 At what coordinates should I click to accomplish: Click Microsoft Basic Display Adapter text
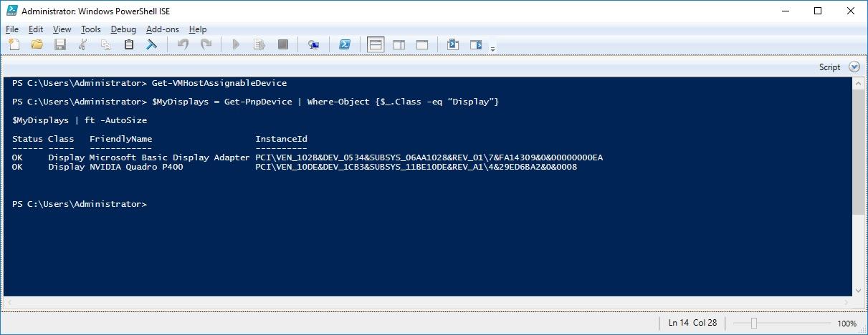point(169,157)
